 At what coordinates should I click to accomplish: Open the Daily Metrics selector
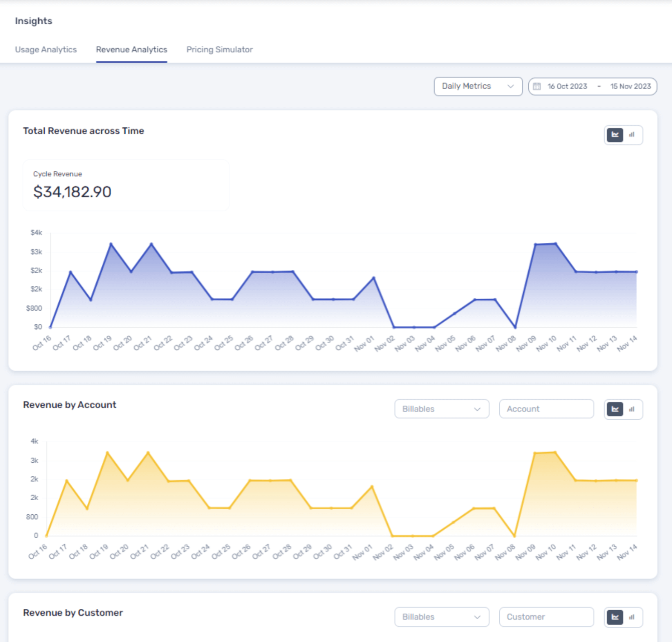[478, 86]
